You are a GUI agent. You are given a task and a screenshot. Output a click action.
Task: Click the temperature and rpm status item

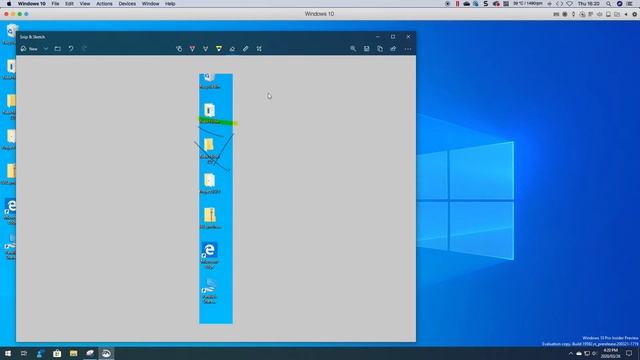(528, 4)
